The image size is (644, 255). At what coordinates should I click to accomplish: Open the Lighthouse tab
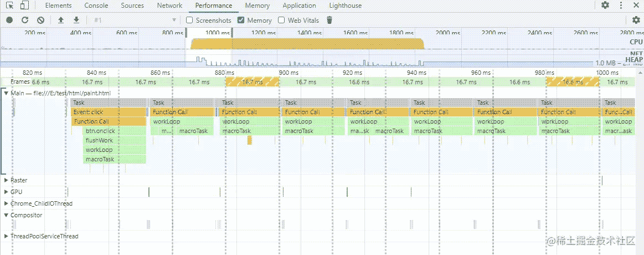(x=345, y=6)
